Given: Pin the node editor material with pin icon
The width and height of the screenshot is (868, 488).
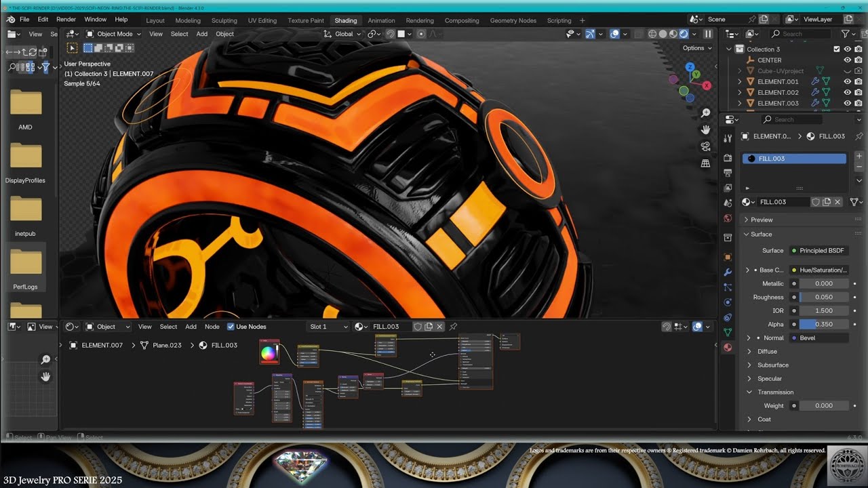Looking at the screenshot, I should 454,327.
